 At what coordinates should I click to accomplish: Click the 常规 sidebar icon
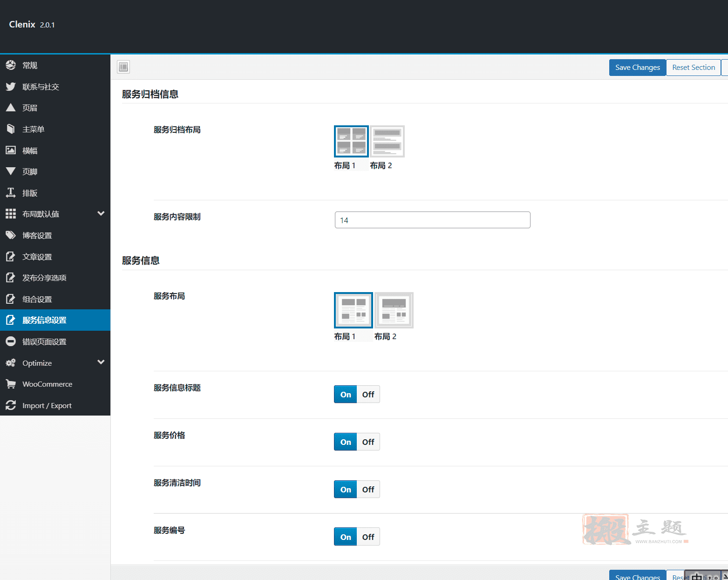(x=11, y=65)
